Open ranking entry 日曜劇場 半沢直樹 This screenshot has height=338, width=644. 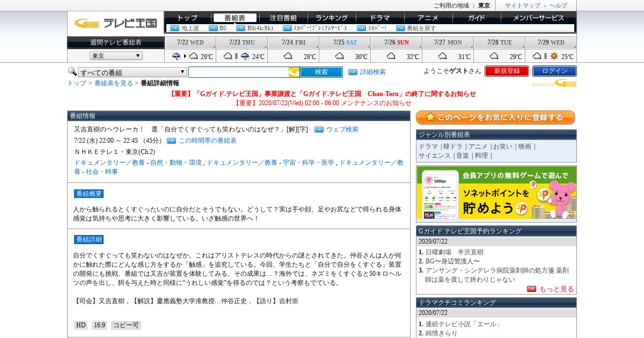pyautogui.click(x=455, y=252)
